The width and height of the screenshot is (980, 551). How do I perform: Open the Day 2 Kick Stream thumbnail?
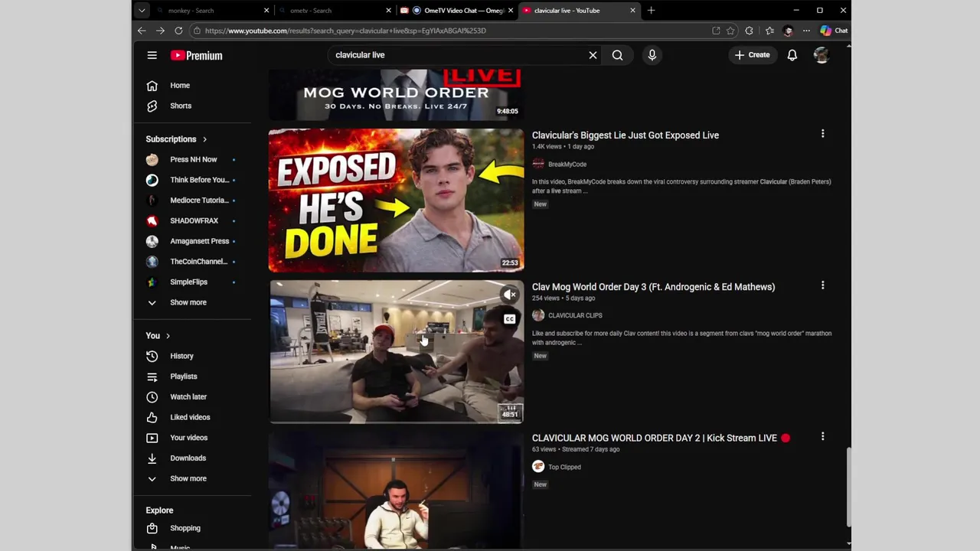396,491
